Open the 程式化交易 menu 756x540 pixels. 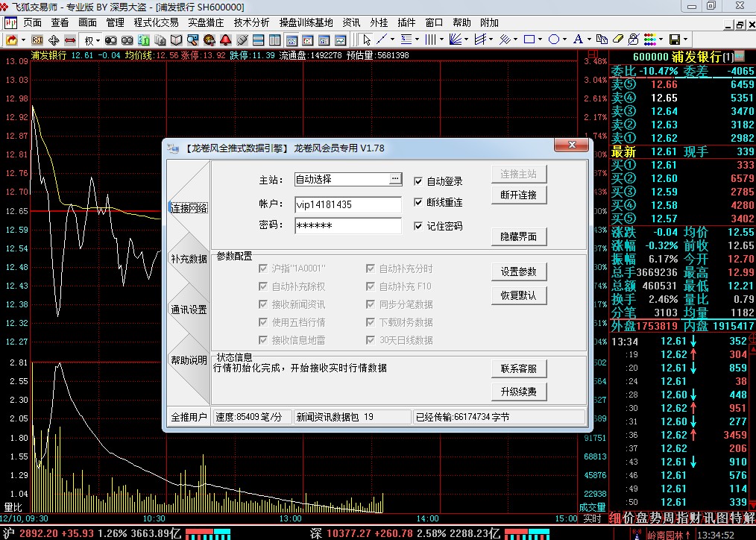pos(157,22)
